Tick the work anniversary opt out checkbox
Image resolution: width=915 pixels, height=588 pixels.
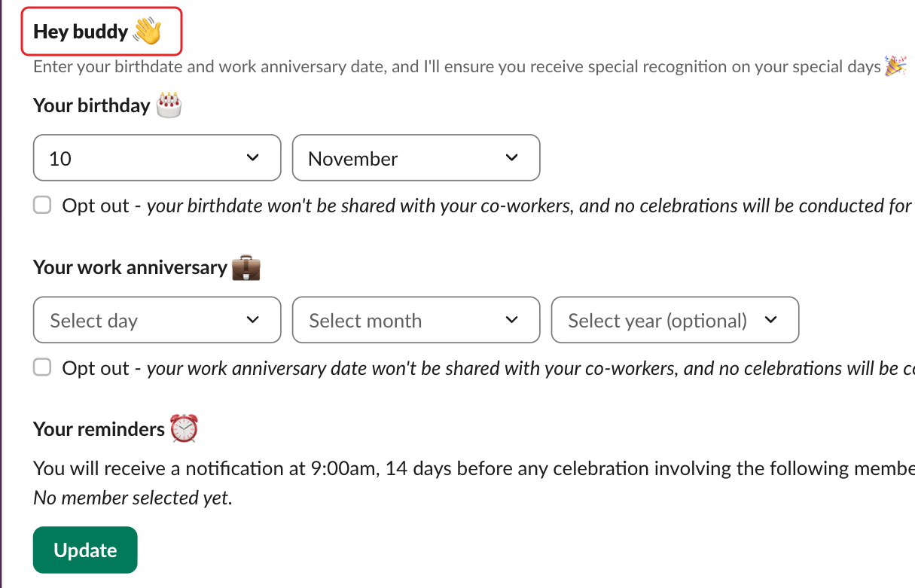click(x=42, y=367)
